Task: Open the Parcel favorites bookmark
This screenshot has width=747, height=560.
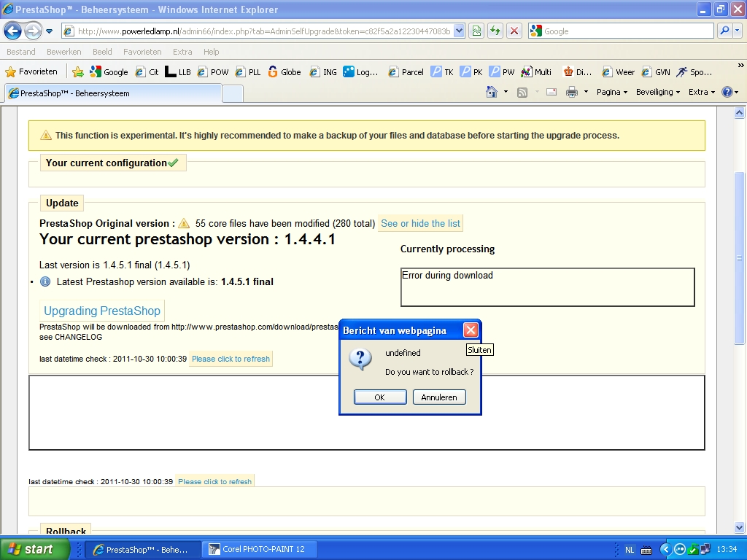Action: (x=406, y=72)
